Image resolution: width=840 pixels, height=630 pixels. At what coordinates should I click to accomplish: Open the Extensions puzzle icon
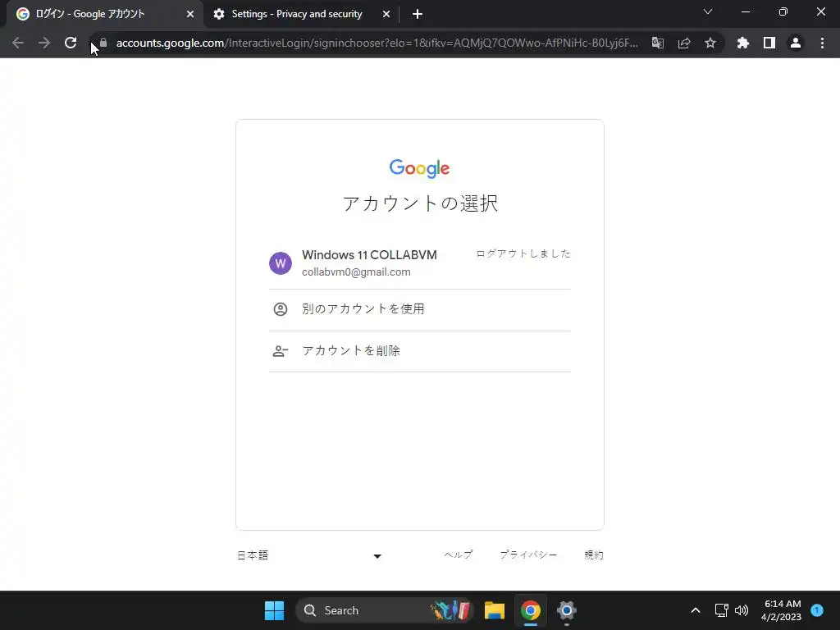click(743, 43)
